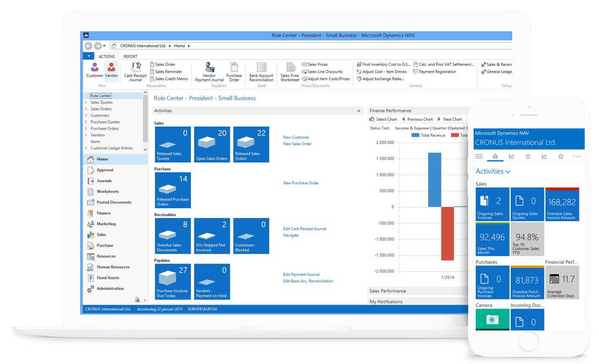
Task: Click the New Customer link
Action: point(296,137)
